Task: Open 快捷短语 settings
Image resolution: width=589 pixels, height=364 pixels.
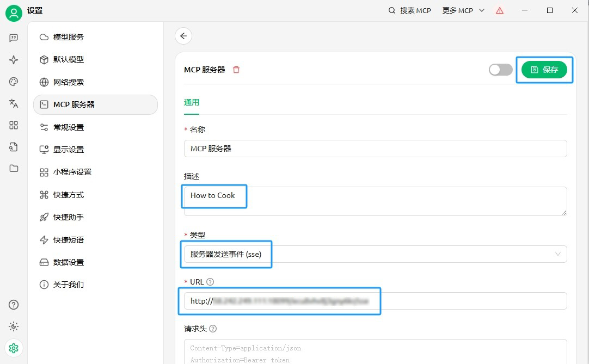Action: [x=95, y=239]
